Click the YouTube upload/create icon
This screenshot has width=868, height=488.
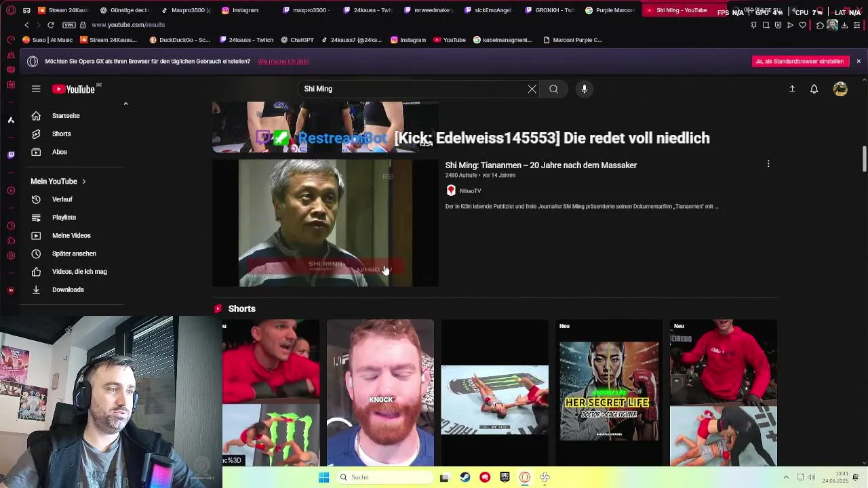coord(791,89)
